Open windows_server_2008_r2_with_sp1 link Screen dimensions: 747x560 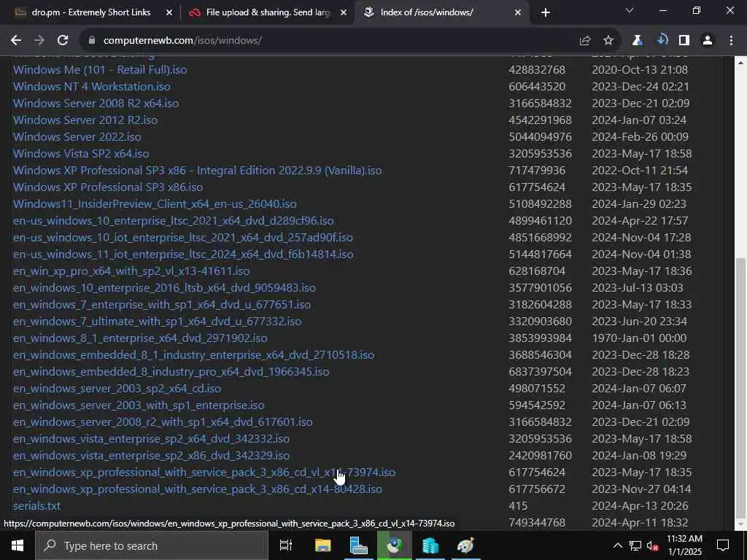point(163,422)
